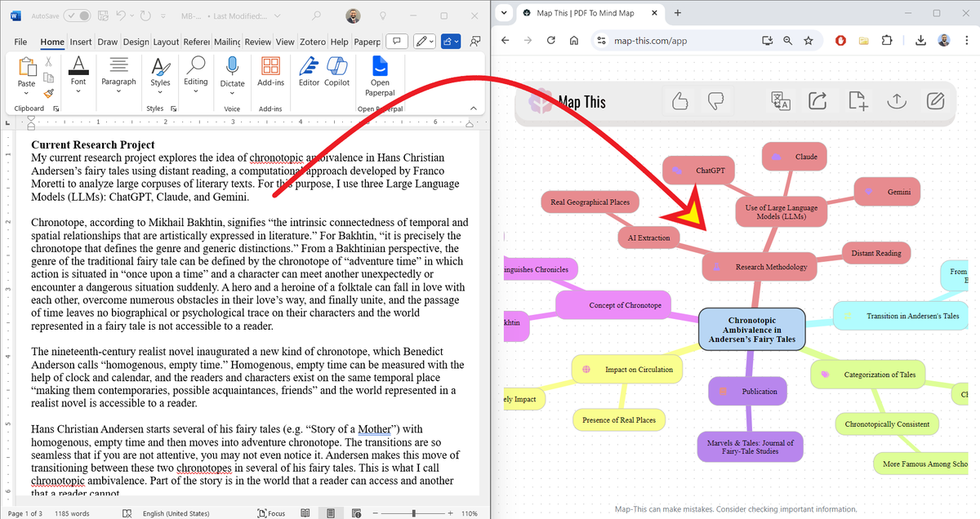Open the Zotero ribbon tab
Viewport: 980px width, 519px height.
click(x=312, y=42)
